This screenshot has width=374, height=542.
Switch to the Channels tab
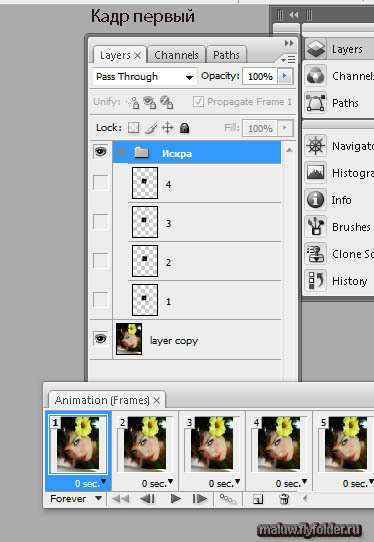tap(176, 55)
